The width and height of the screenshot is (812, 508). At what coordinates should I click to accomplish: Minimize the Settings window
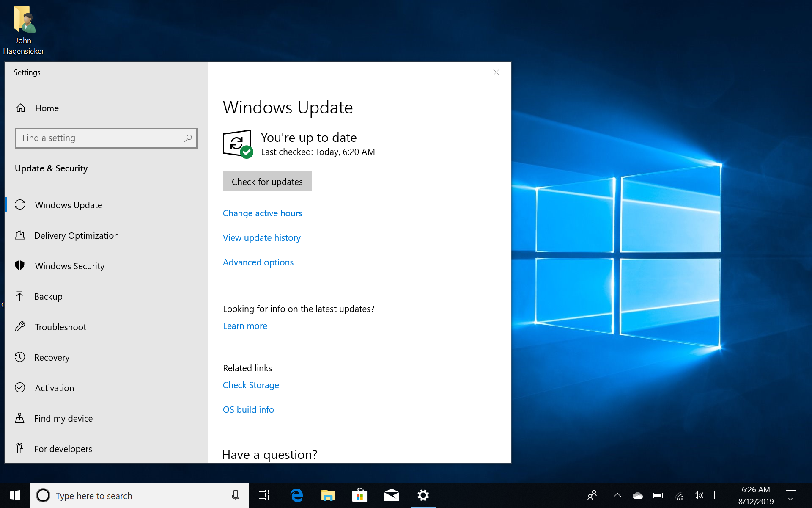[438, 72]
